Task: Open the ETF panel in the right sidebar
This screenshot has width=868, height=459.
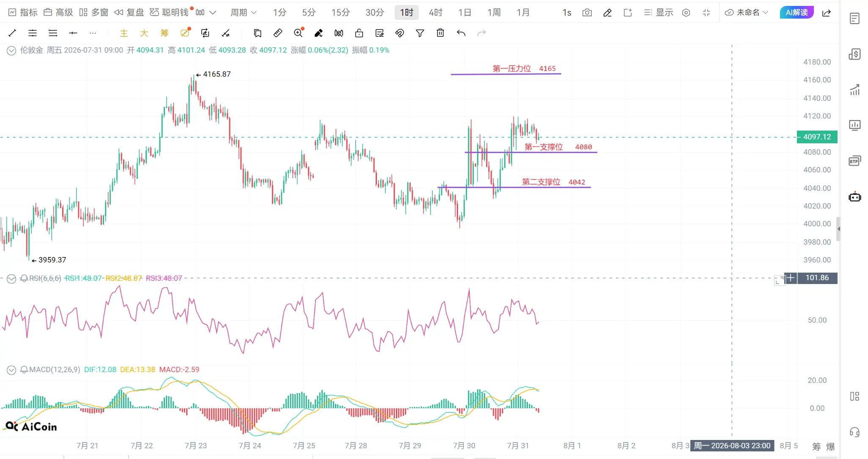Action: 855,161
